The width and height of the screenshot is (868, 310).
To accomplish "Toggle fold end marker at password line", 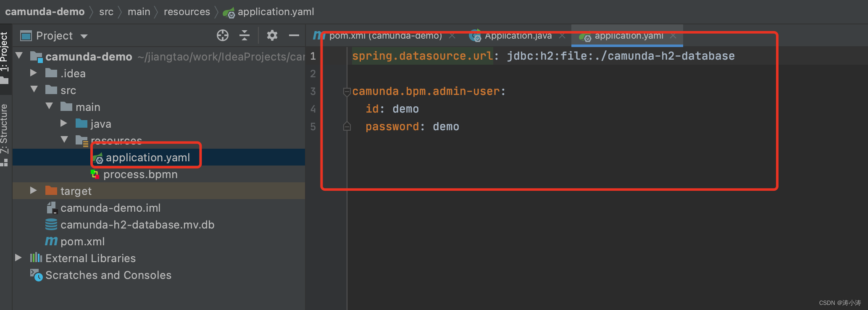I will point(347,126).
